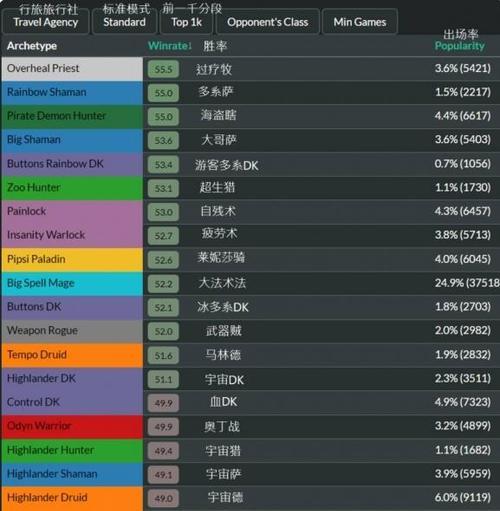500x511 pixels.
Task: Open the Min Games filter
Action: (x=360, y=22)
